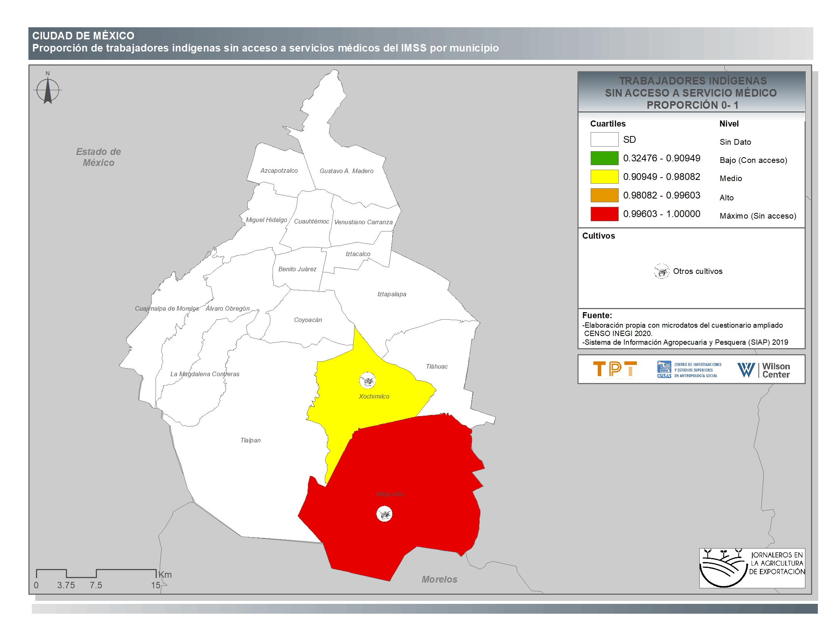Click the TPT logo
Screen dimensions: 833x644
click(615, 369)
